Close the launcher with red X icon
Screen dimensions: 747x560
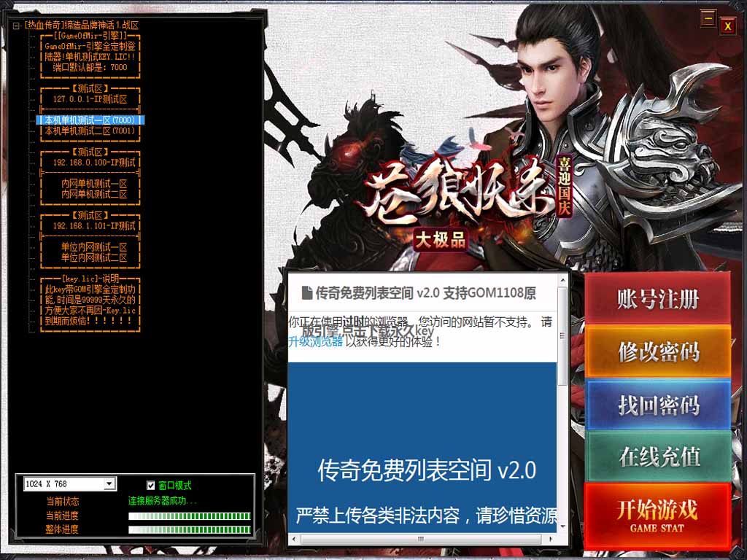(727, 26)
